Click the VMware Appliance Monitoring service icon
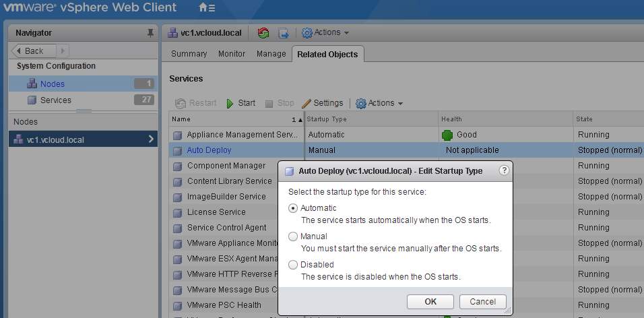Image resolution: width=644 pixels, height=318 pixels. 177,244
